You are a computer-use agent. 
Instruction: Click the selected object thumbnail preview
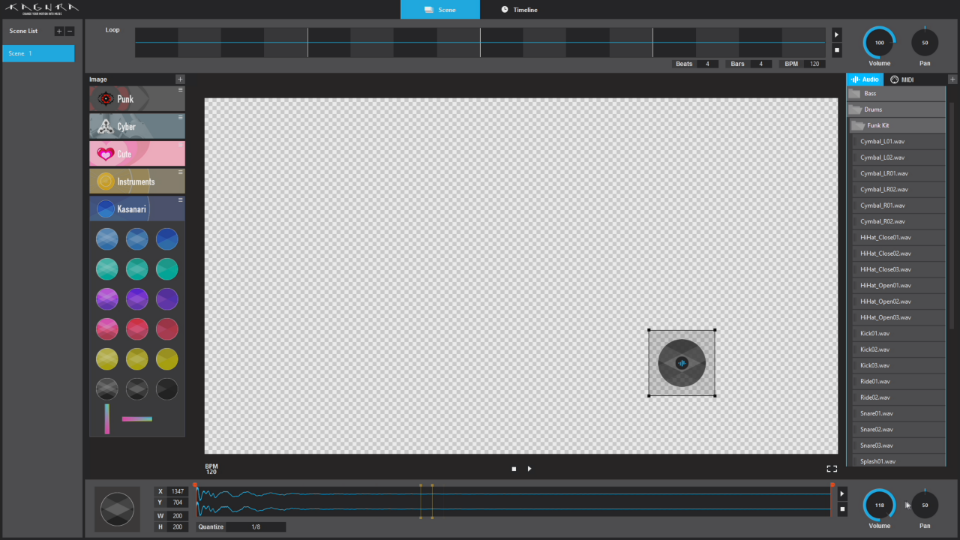pos(117,509)
